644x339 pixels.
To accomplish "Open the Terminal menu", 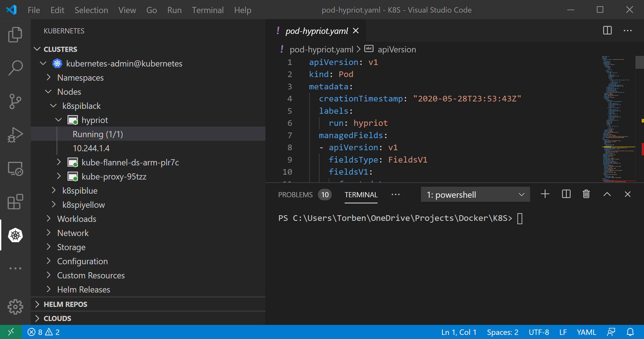I will [208, 10].
